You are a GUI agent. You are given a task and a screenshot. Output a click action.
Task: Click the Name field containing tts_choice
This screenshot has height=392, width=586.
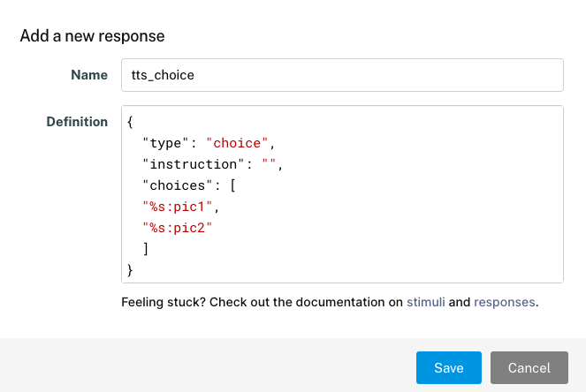tap(342, 75)
